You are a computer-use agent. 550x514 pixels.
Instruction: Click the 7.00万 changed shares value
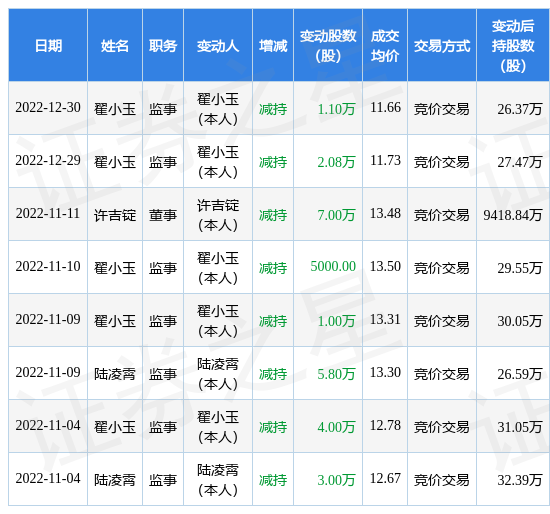click(336, 215)
